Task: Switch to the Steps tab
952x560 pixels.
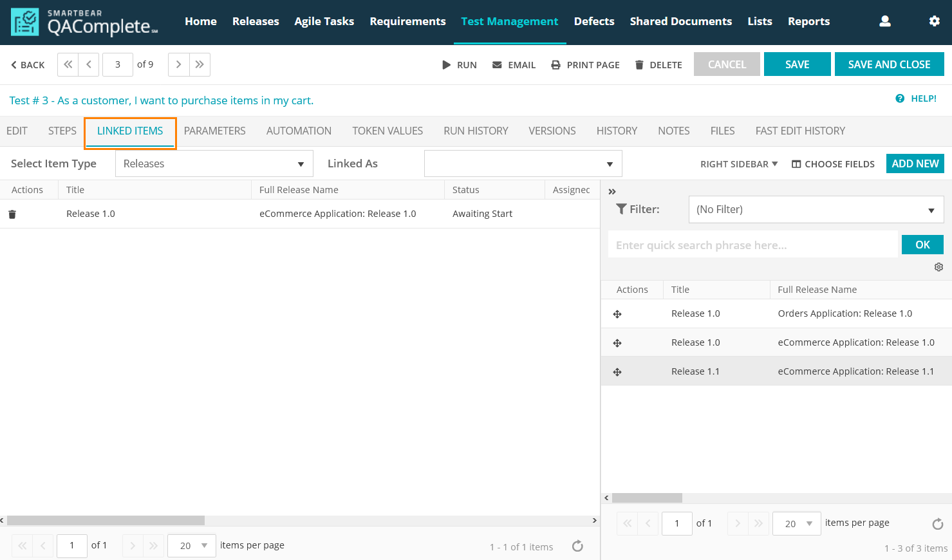Action: pos(62,131)
